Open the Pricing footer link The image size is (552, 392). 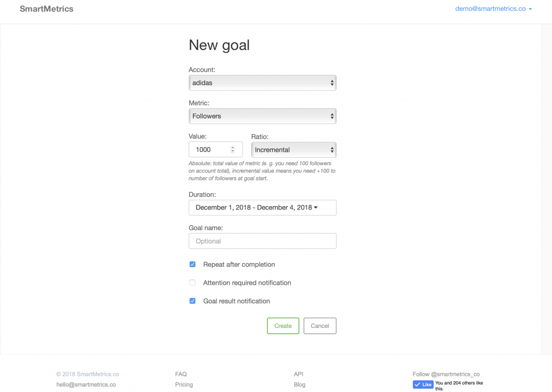coord(184,384)
